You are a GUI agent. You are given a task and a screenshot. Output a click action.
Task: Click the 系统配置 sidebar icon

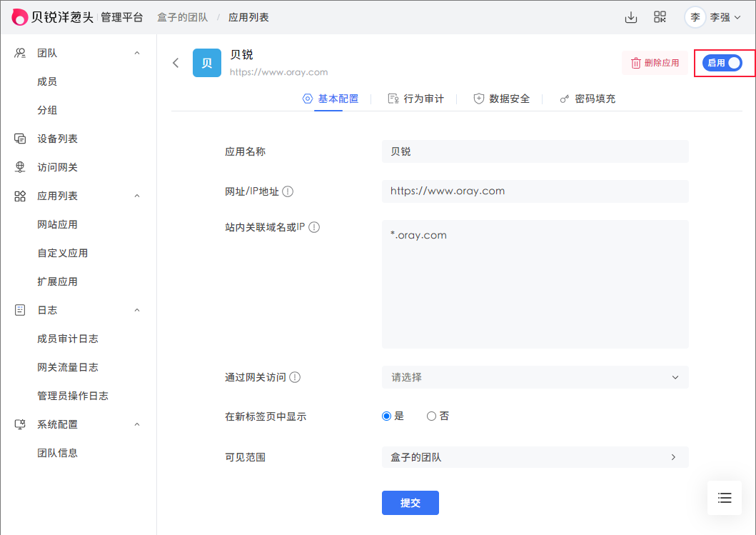(20, 424)
